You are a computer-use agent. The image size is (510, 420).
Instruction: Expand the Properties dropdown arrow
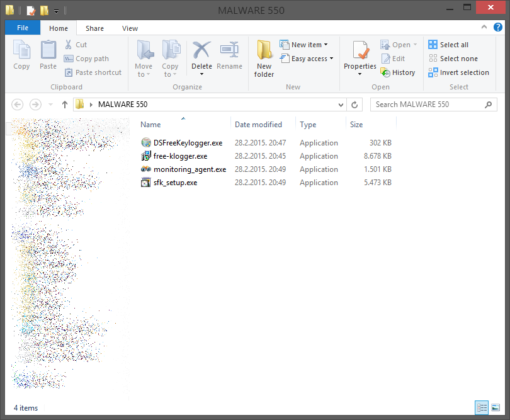(x=360, y=74)
